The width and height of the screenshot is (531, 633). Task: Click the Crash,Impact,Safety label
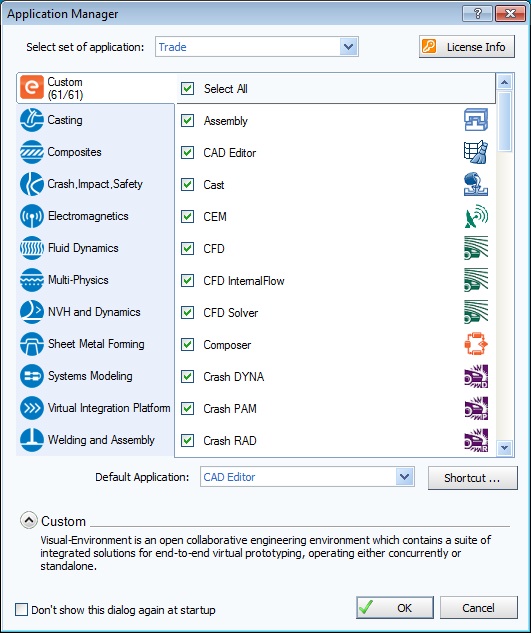pyautogui.click(x=95, y=184)
